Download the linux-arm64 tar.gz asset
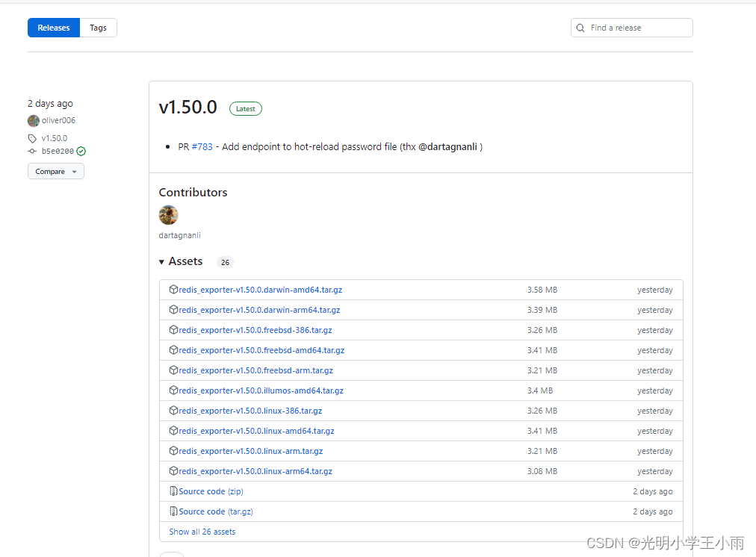This screenshot has width=756, height=557. coord(255,472)
